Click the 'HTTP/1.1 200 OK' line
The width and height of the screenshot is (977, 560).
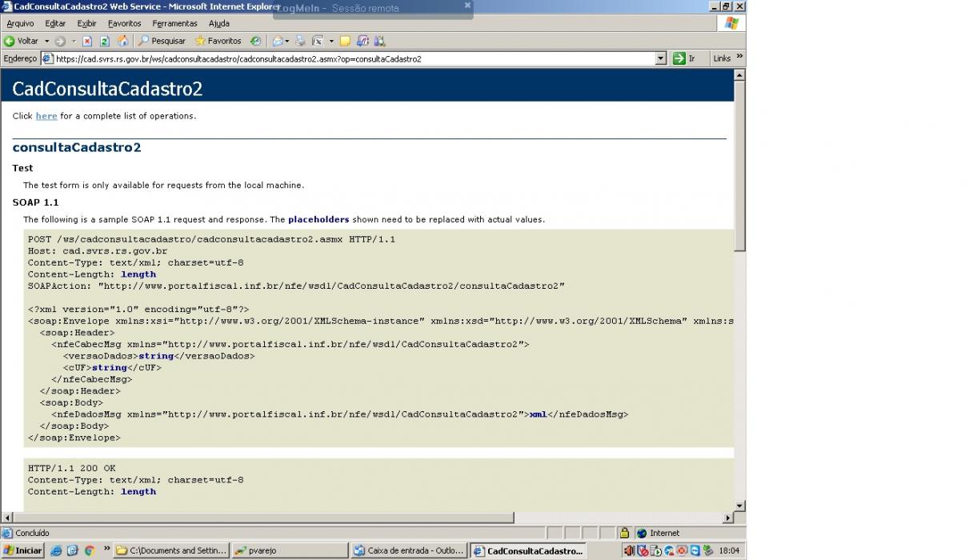click(x=72, y=469)
